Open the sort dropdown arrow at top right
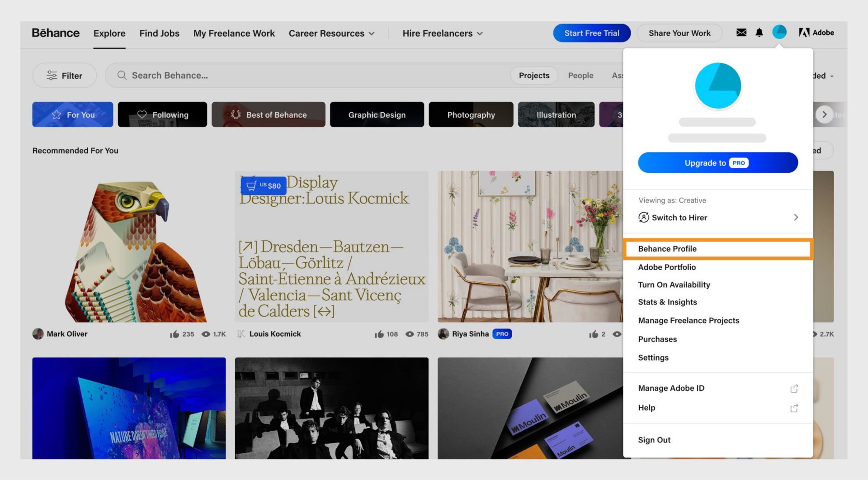The height and width of the screenshot is (480, 868). click(x=832, y=76)
